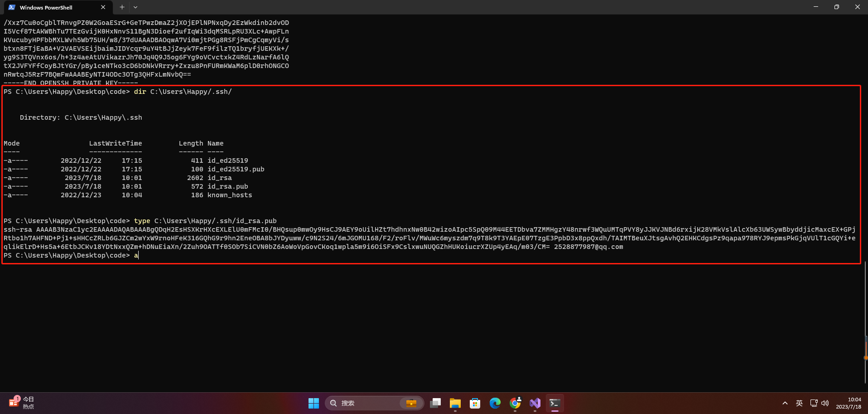Click the email 2528877987@qq.com text
The image size is (868, 414).
point(588,247)
